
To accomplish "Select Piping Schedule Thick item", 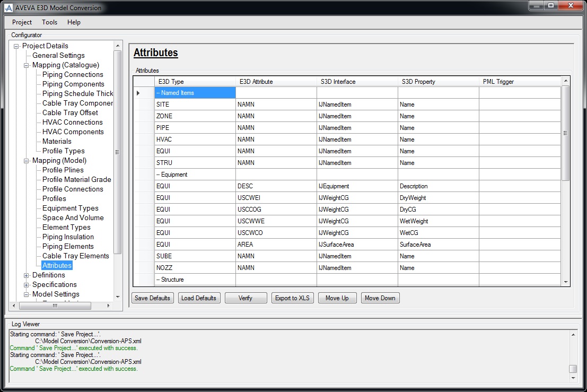I will (x=77, y=93).
